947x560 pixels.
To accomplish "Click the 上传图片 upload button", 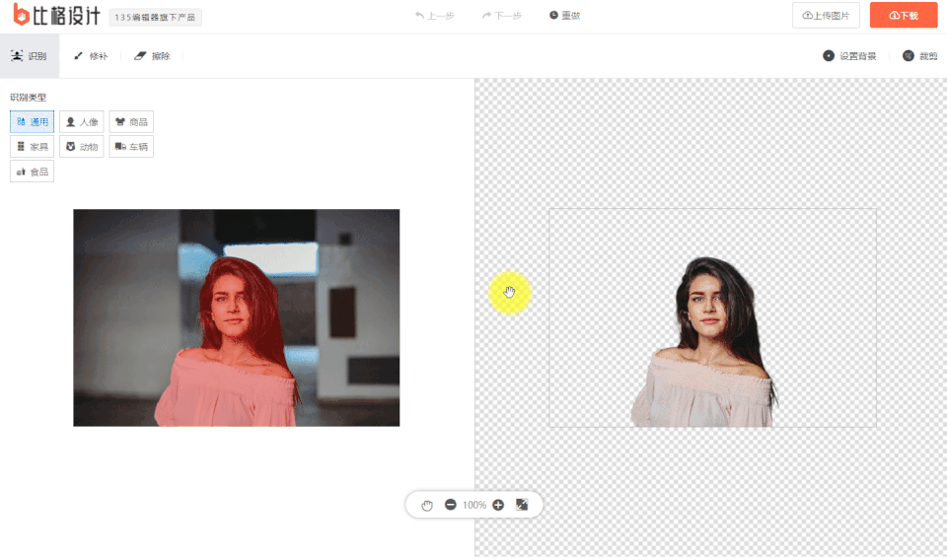I will (826, 16).
